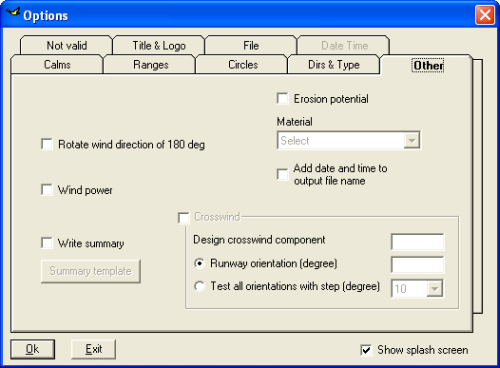This screenshot has width=500, height=368.
Task: Enable the Wind power checkbox
Action: click(47, 190)
